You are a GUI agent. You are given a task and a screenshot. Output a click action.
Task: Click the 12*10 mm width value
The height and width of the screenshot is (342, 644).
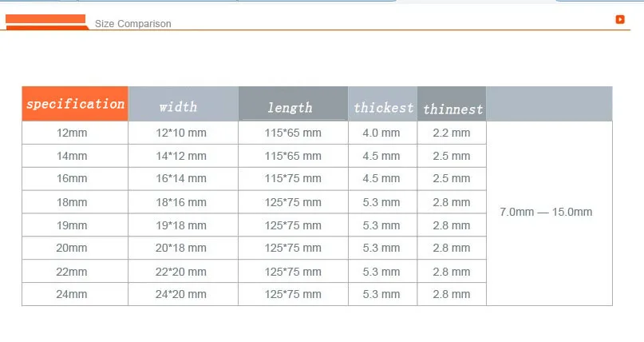point(181,133)
